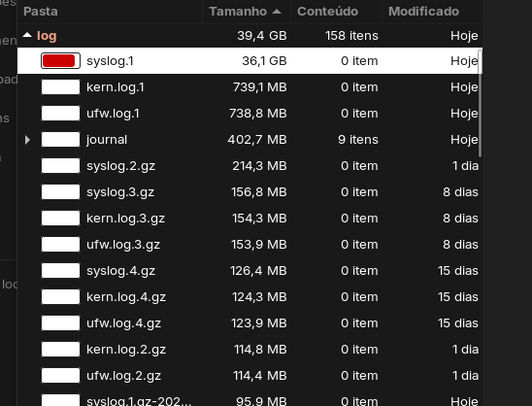
Task: Click the syslog.2.gz usage bar
Action: [60, 166]
